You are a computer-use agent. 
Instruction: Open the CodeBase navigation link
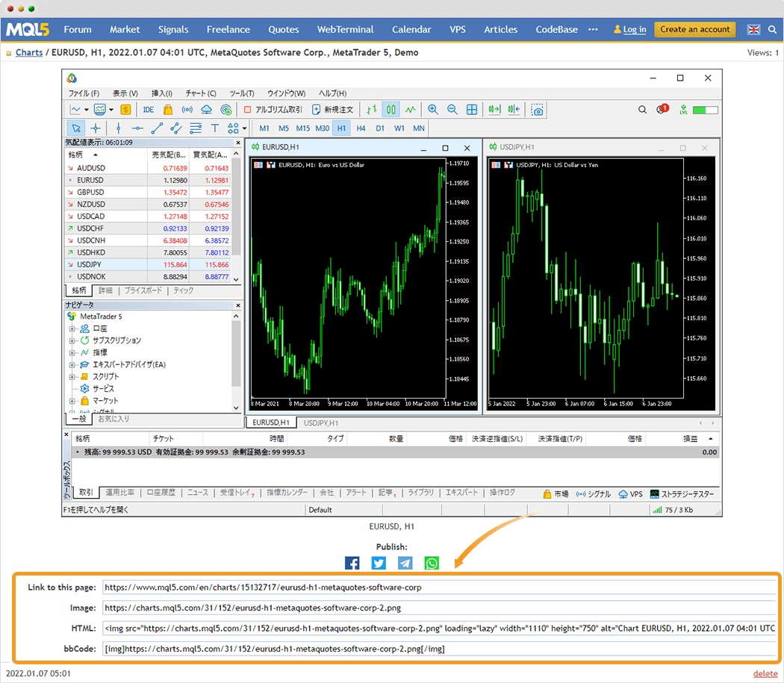556,30
